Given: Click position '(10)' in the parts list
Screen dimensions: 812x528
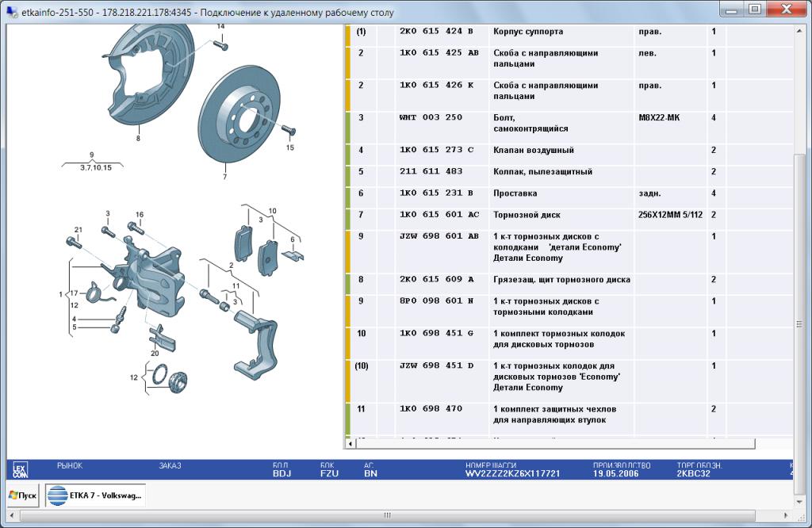Looking at the screenshot, I should [362, 366].
